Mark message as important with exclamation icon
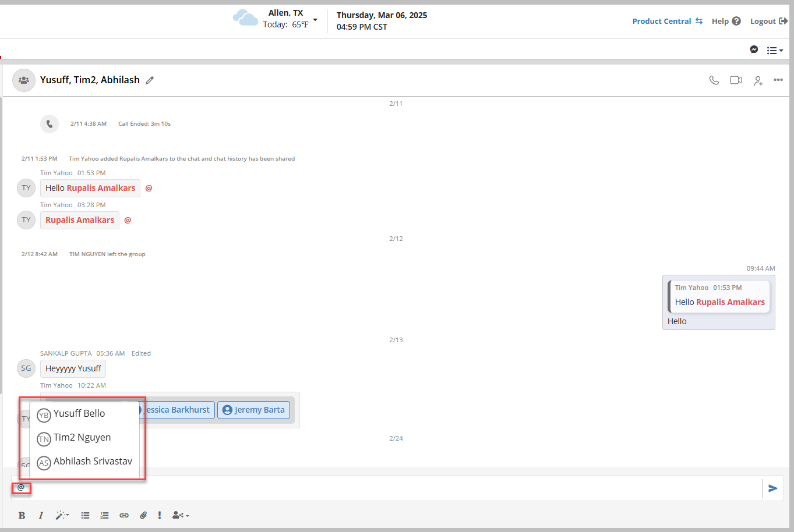The height and width of the screenshot is (532, 794). (x=160, y=515)
